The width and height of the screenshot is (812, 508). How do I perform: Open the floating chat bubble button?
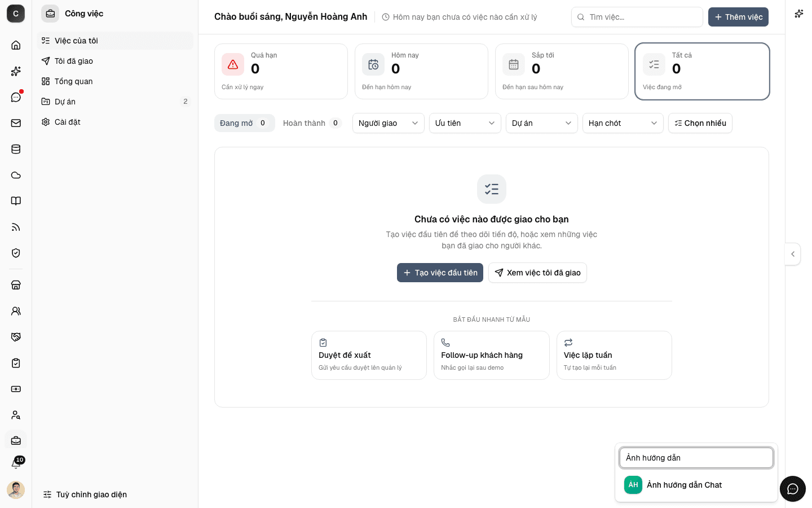pyautogui.click(x=793, y=489)
